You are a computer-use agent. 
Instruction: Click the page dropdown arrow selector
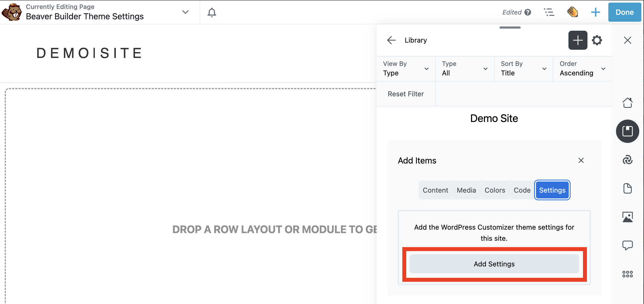tap(186, 12)
